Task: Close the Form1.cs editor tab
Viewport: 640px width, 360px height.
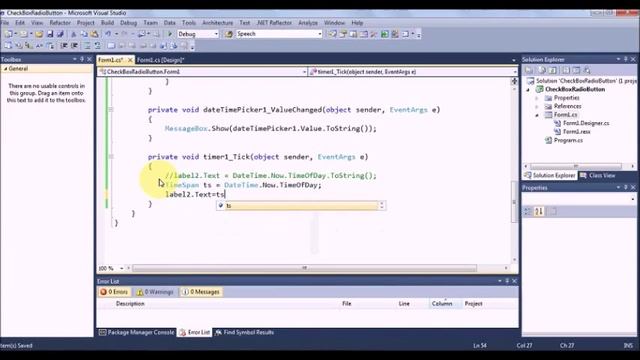Action: click(130, 60)
